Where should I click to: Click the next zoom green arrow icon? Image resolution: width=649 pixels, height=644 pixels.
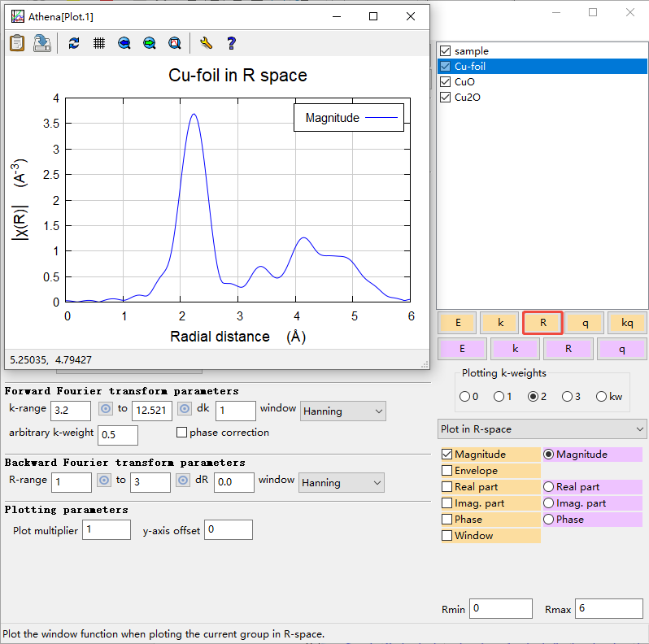click(149, 43)
